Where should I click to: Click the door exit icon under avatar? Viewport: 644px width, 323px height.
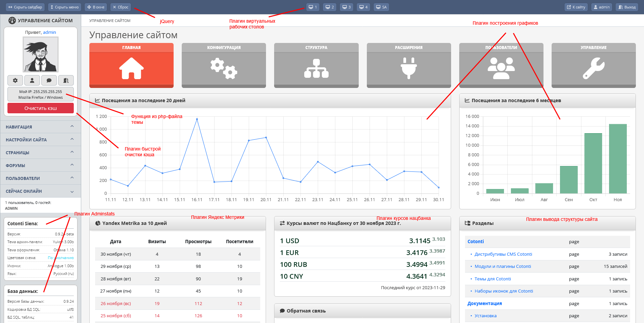coord(66,80)
